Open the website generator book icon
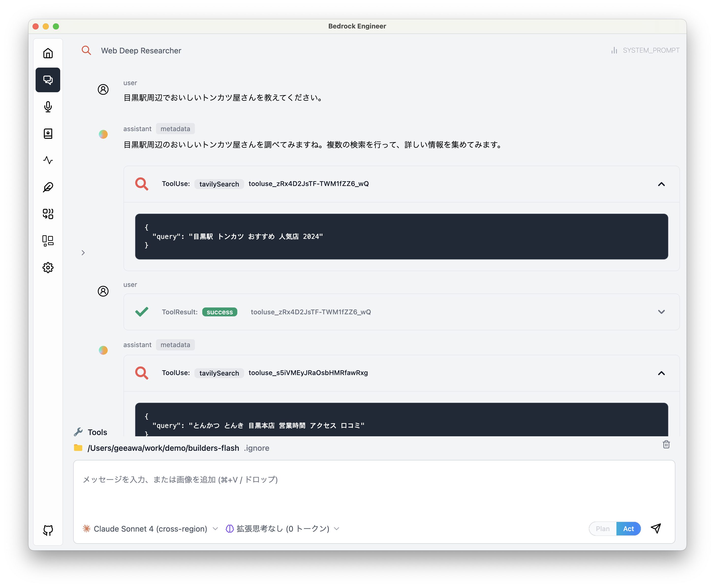This screenshot has height=588, width=715. [x=48, y=133]
